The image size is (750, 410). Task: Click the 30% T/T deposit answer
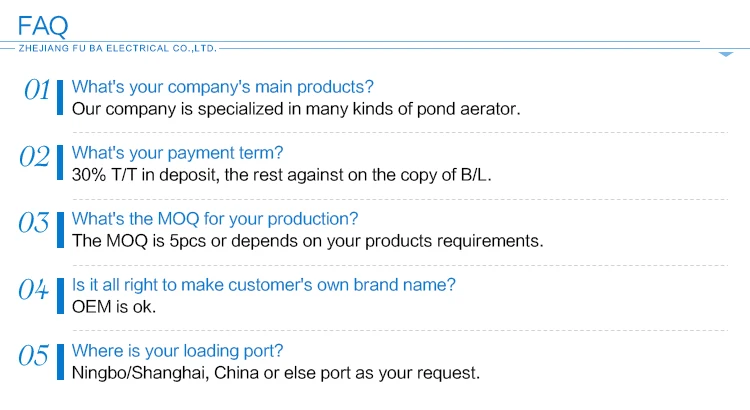(x=283, y=174)
